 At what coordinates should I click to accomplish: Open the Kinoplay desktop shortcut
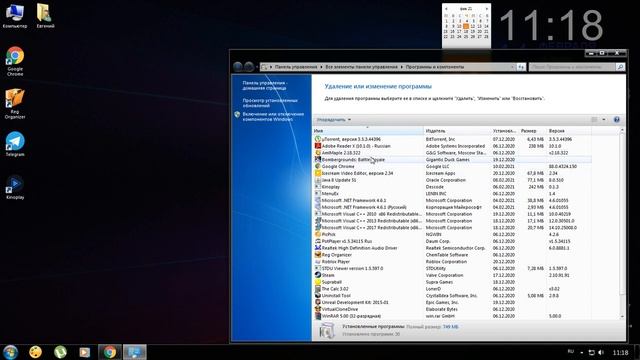pos(15,187)
